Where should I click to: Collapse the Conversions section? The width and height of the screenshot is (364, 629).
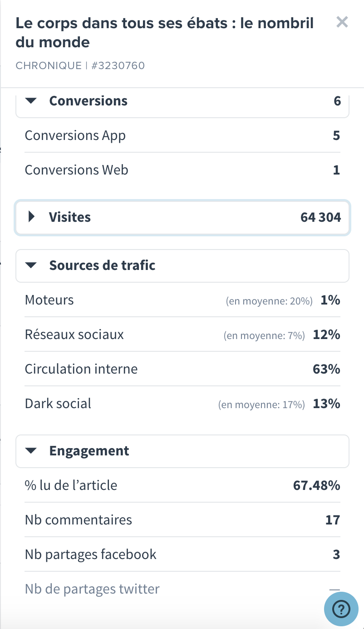pyautogui.click(x=182, y=101)
